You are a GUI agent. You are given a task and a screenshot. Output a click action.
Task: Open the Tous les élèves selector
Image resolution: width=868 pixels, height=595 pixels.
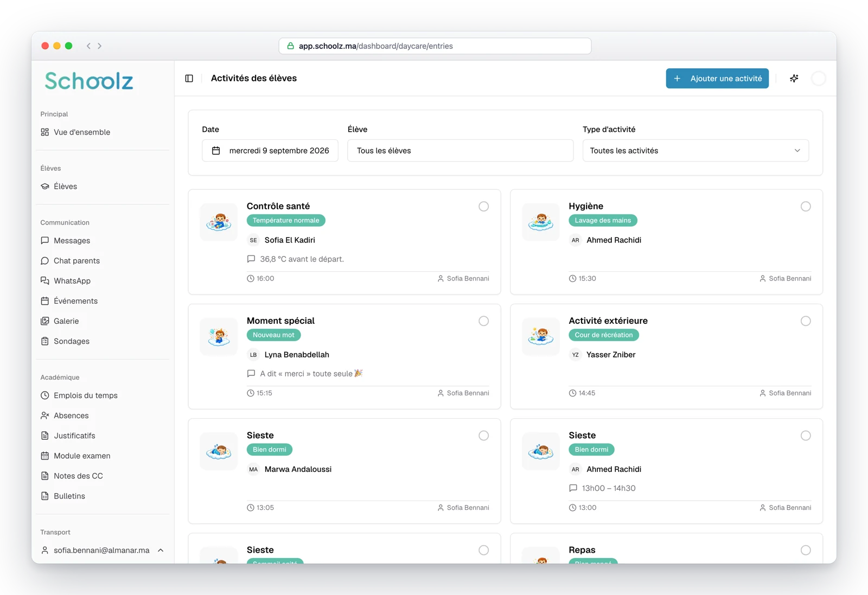pyautogui.click(x=460, y=151)
